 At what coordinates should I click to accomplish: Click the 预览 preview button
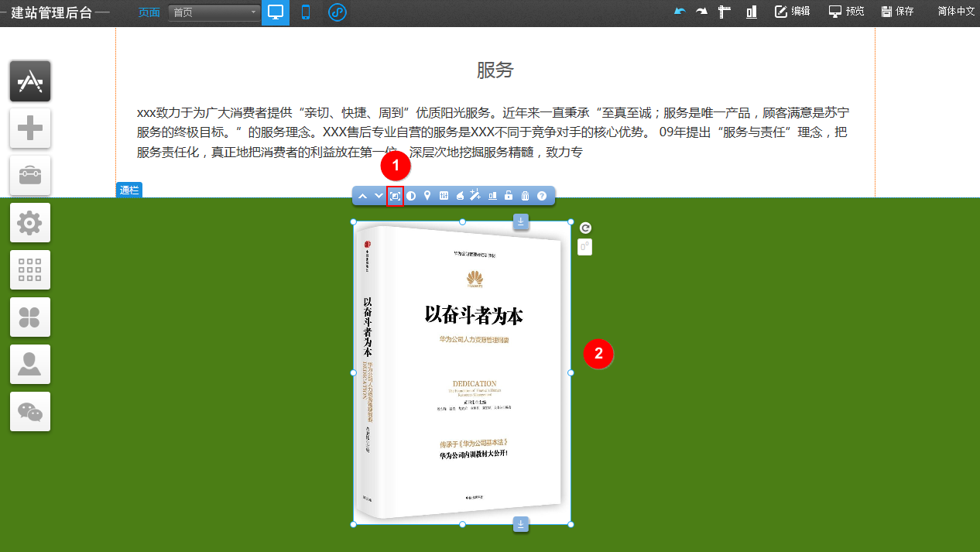(x=847, y=12)
